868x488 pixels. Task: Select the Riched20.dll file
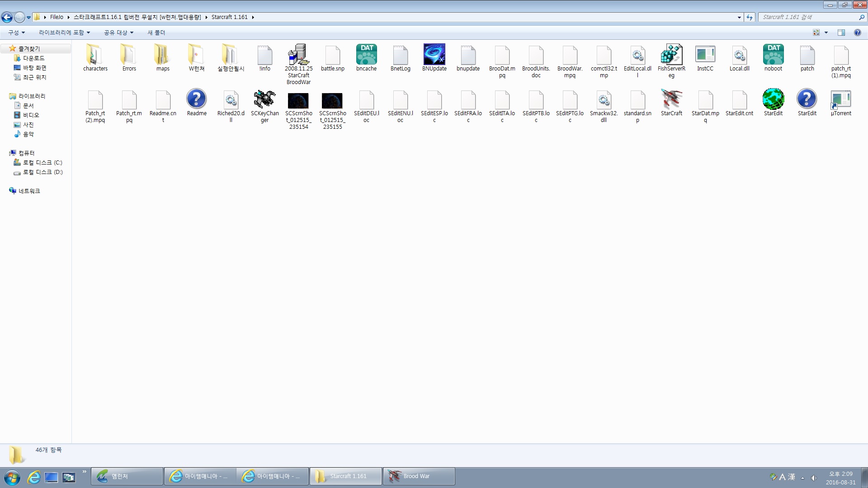click(x=231, y=106)
